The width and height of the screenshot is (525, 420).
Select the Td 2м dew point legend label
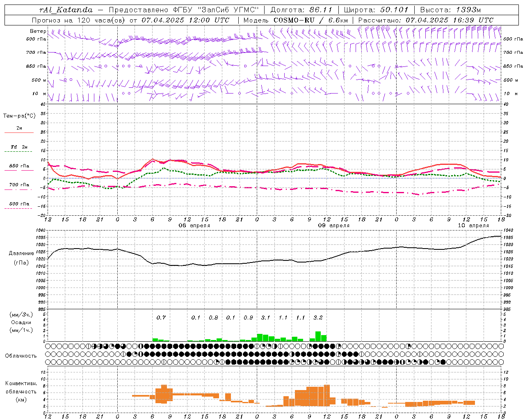[19, 147]
